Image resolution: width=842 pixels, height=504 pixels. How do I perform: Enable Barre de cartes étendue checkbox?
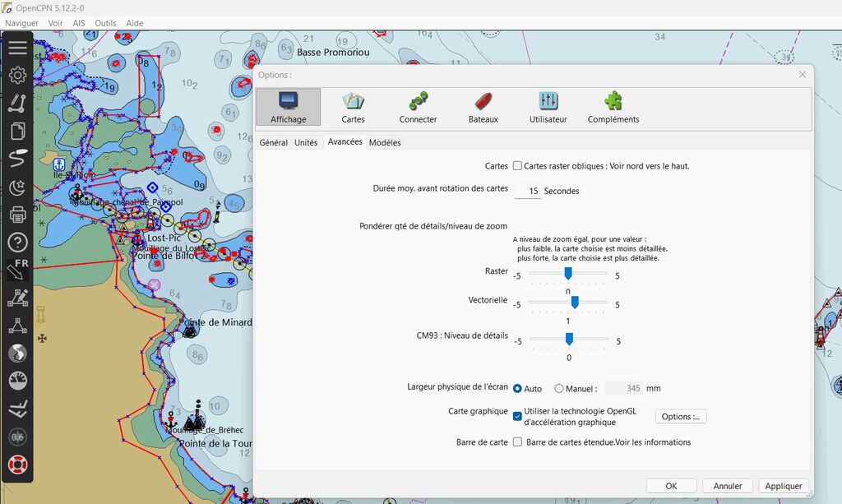[x=517, y=442]
